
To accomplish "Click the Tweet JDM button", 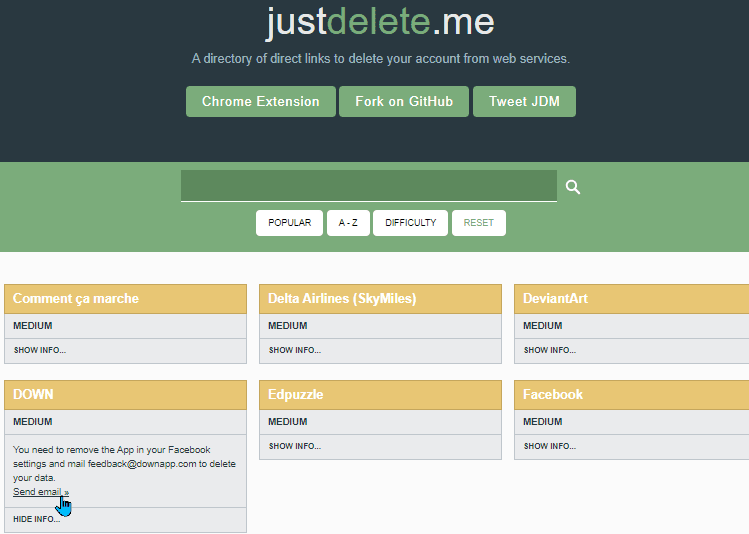I will click(x=524, y=101).
